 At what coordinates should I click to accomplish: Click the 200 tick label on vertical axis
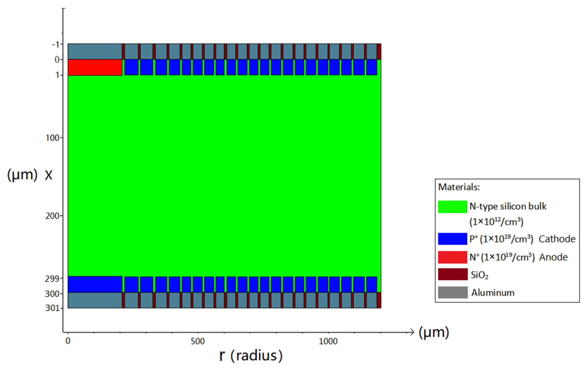[x=52, y=216]
